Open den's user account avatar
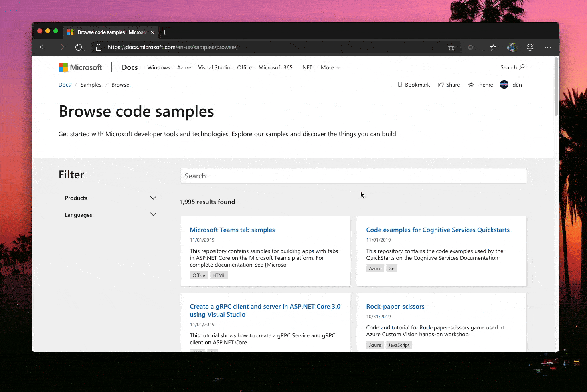This screenshot has height=392, width=587. [x=504, y=85]
